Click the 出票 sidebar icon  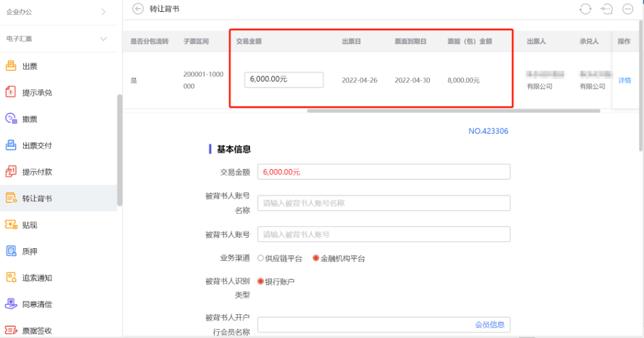click(11, 66)
